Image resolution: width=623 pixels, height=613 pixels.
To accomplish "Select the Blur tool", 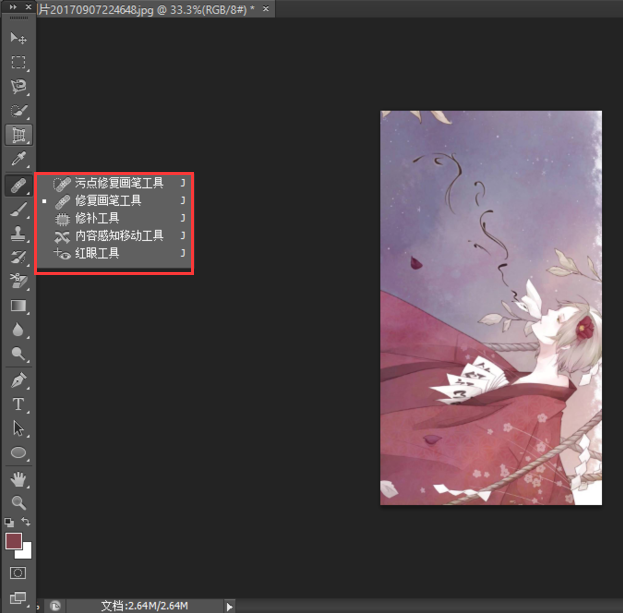I will 18,330.
